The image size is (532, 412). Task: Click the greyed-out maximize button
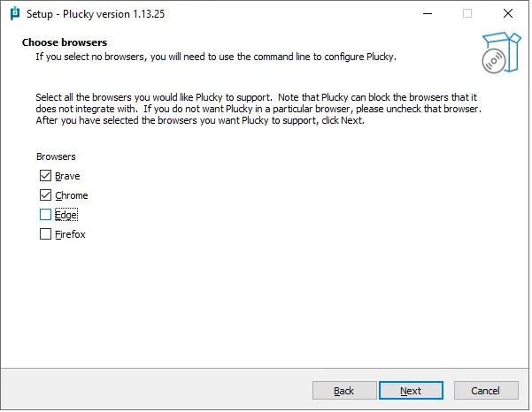coord(467,13)
